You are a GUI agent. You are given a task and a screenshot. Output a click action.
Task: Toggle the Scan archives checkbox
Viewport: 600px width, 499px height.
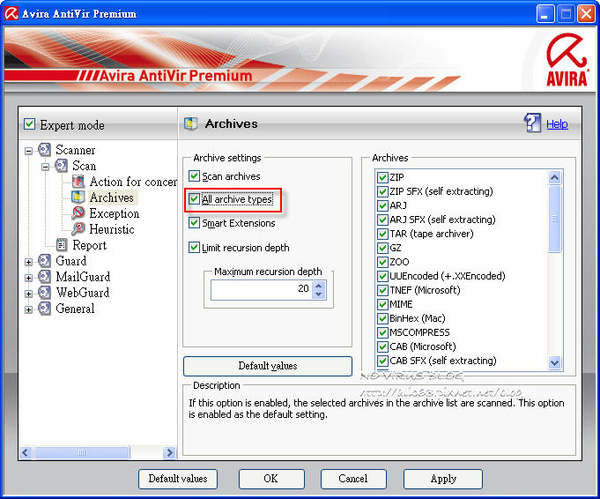click(194, 176)
